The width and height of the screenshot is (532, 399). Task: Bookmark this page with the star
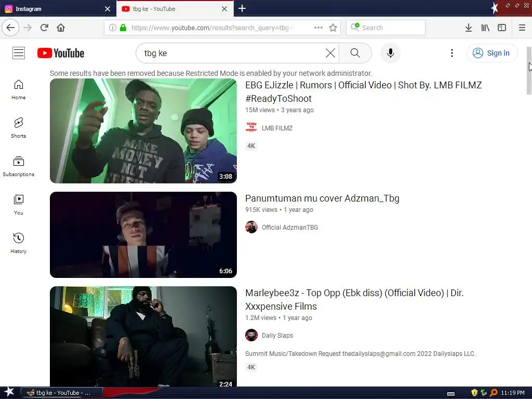click(333, 28)
